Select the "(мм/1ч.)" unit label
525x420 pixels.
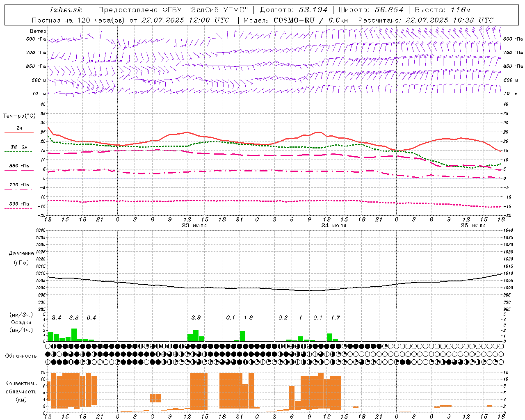[x=21, y=330]
